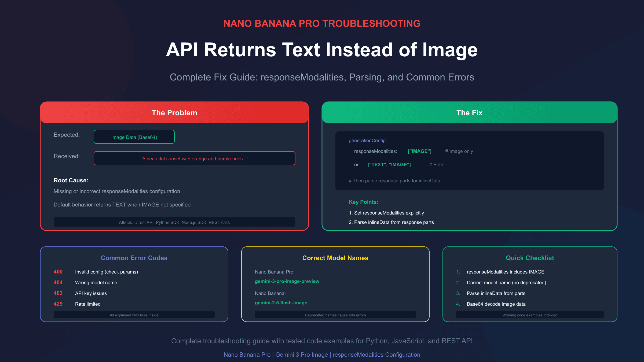This screenshot has height=362, width=644.
Task: Select the ["IMAGE"] code token
Action: [x=419, y=151]
